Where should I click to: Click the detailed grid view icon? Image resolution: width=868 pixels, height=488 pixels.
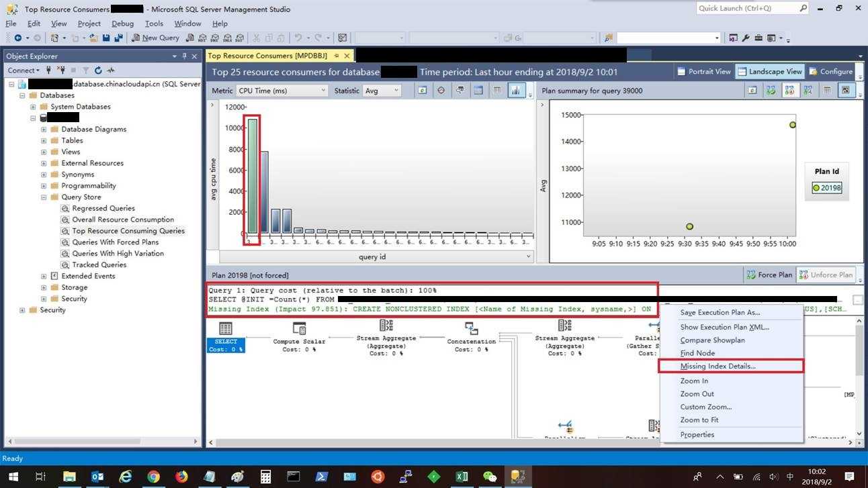pos(478,90)
